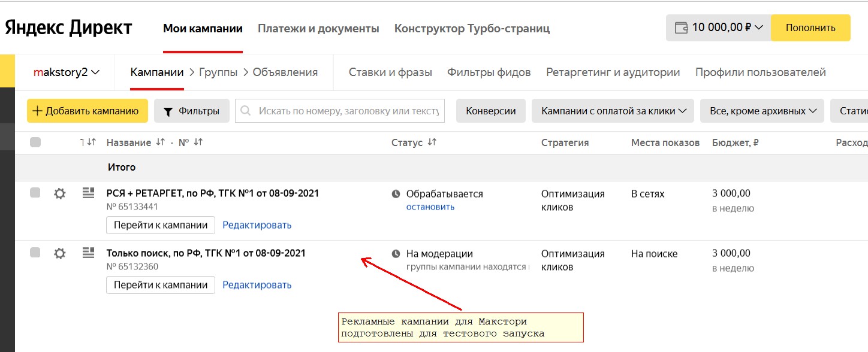The height and width of the screenshot is (352, 868).
Task: Switch to Платежи и документы tab
Action: click(318, 28)
